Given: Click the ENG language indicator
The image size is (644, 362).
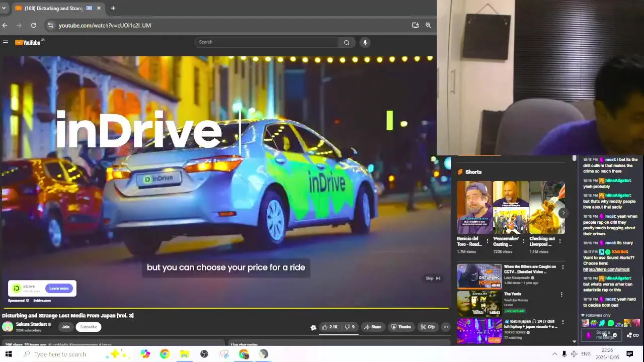Looking at the screenshot, I should pyautogui.click(x=586, y=354).
